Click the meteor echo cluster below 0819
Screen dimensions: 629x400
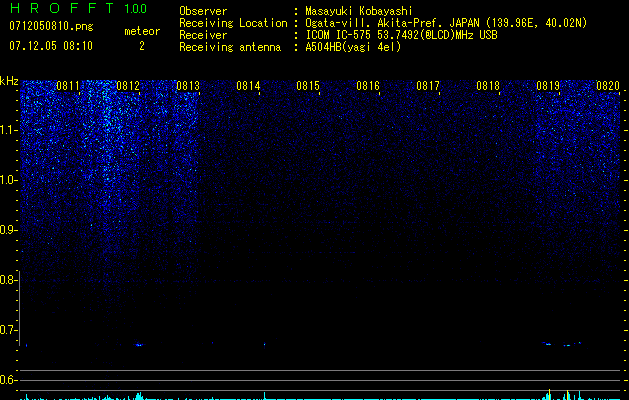click(x=562, y=344)
